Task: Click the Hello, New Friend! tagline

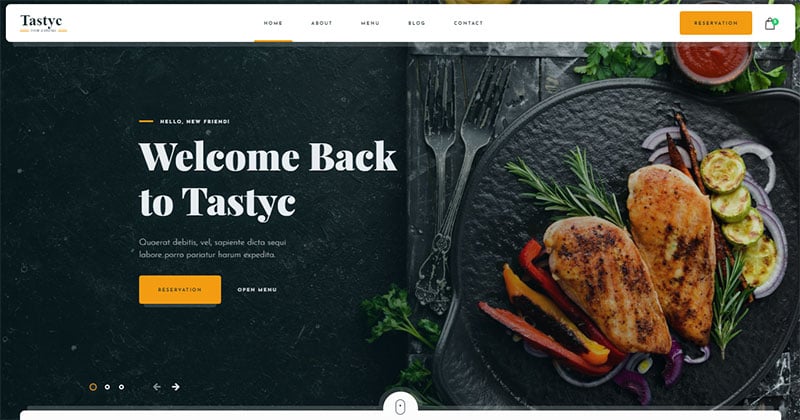Action: 195,121
